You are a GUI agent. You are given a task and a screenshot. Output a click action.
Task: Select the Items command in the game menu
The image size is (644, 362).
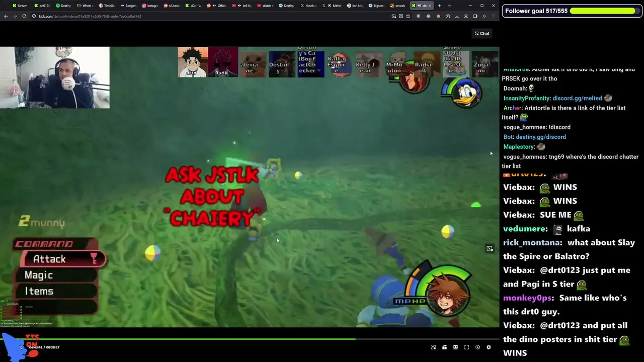tap(57, 291)
